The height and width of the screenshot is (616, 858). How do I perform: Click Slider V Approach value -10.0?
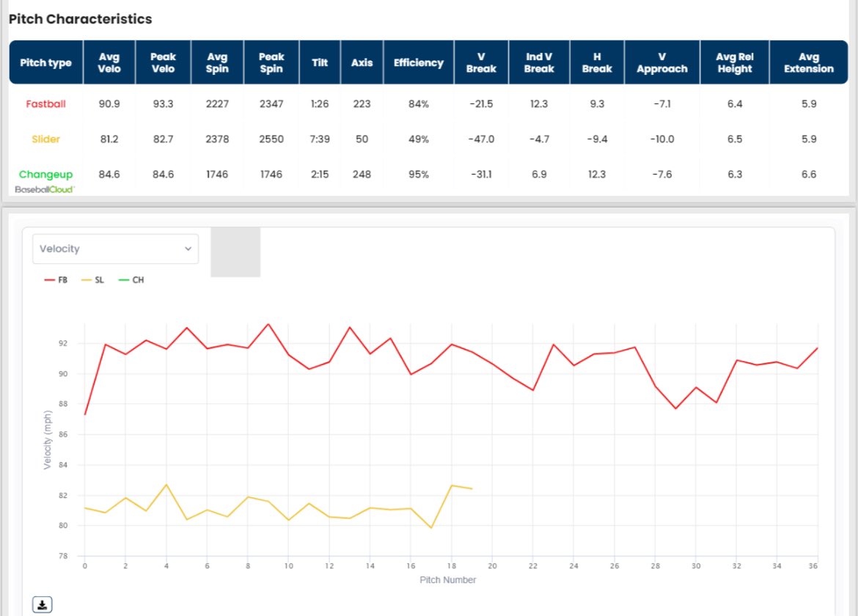[662, 139]
